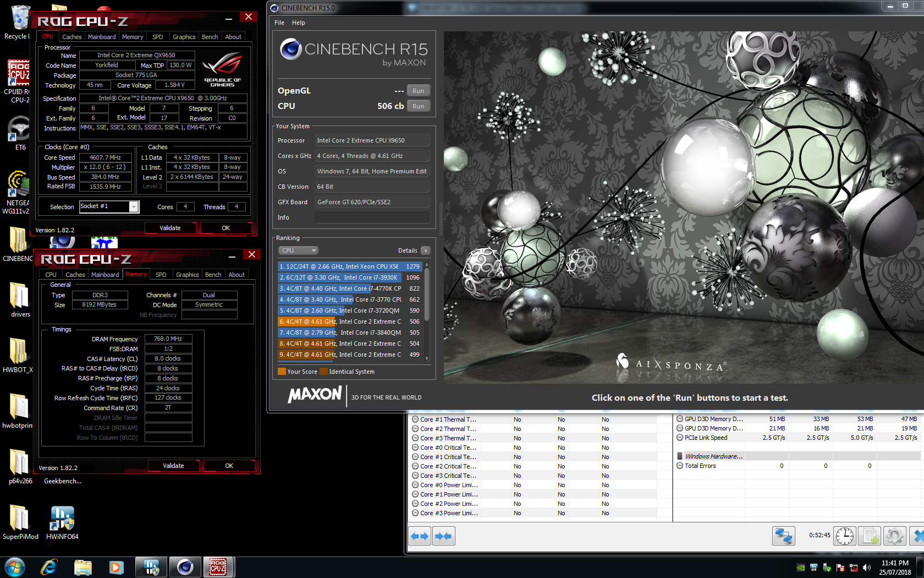Select the HWBOT_X desktop folder
Viewport: 924px width, 578px height.
(x=18, y=356)
